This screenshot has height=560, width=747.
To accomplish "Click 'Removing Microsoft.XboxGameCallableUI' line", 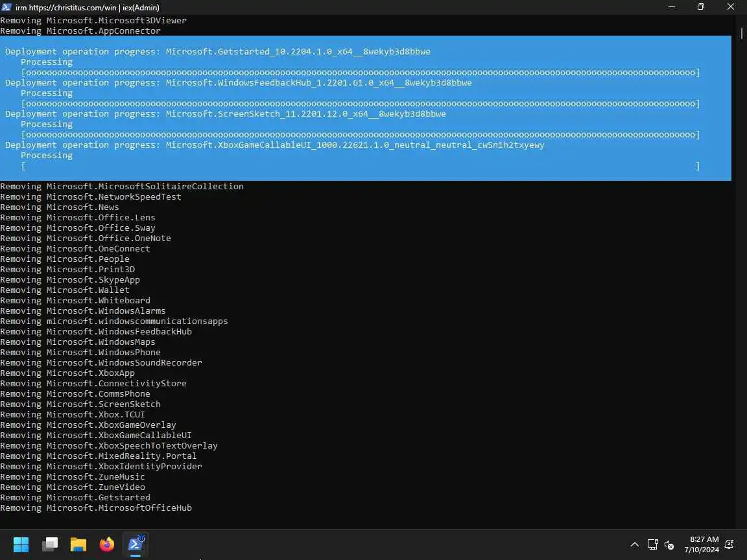I will [96, 436].
